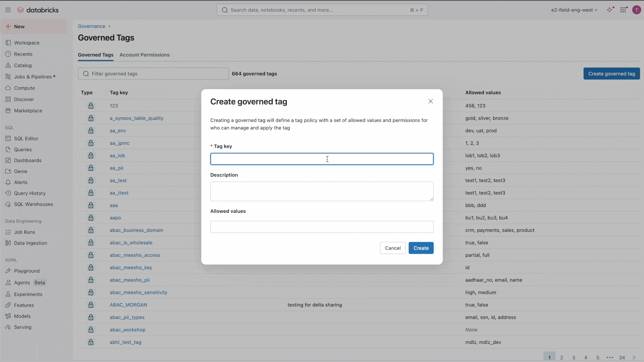Click the lock icon in the aa_env row
Viewport: 644px width, 362px height.
click(91, 131)
